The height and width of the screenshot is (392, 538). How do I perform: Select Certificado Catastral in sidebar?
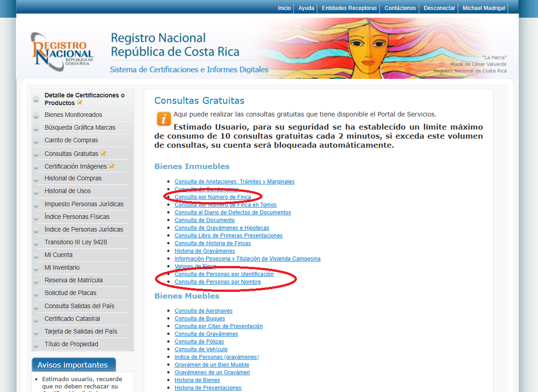pos(72,318)
